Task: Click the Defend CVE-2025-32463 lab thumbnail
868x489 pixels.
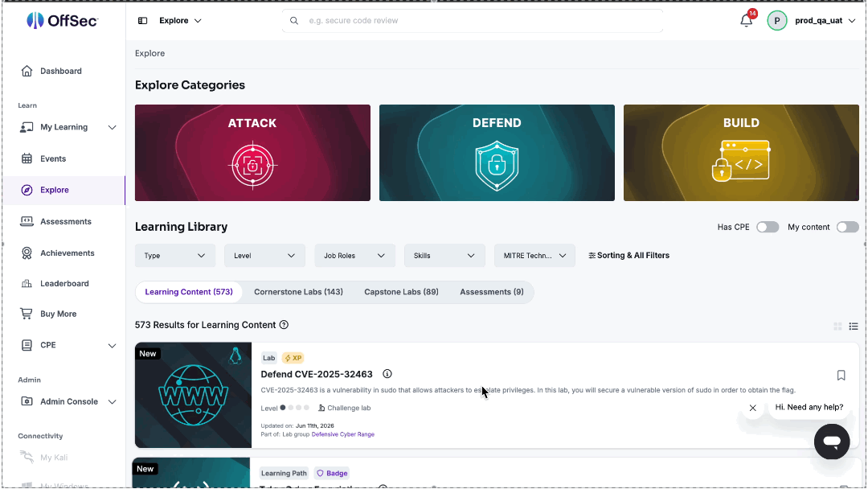Action: tap(193, 395)
